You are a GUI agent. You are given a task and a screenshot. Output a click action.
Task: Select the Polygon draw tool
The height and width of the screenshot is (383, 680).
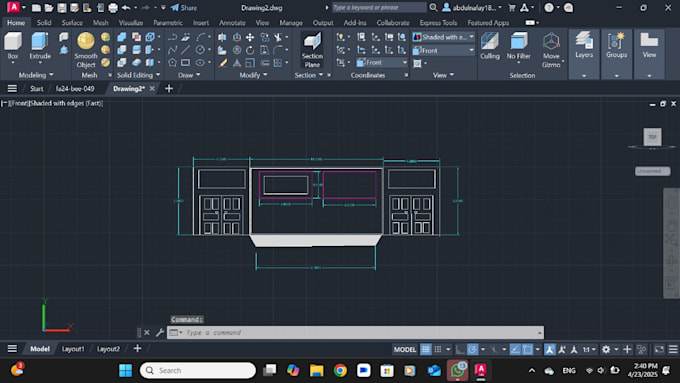coord(172,63)
